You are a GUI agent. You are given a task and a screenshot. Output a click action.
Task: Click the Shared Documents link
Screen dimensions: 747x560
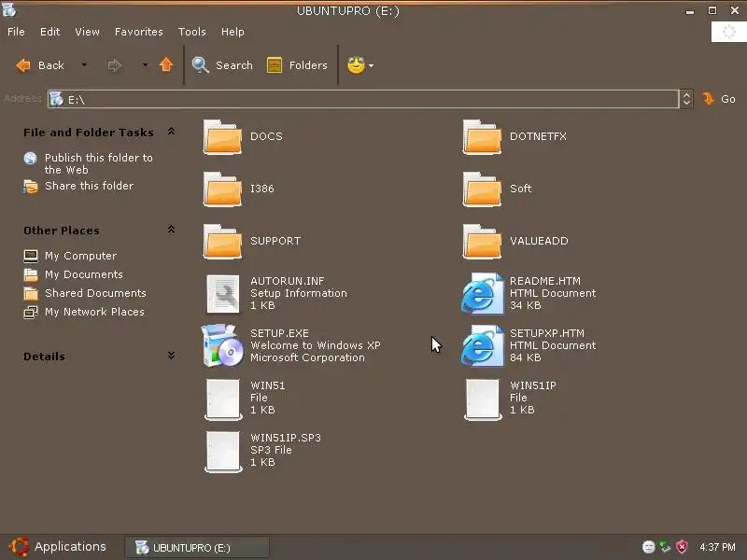95,293
